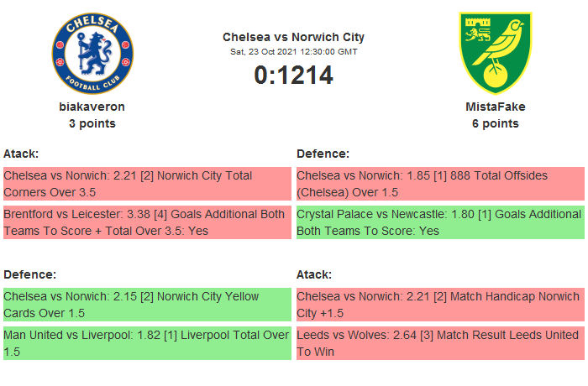Viewport: 588px width, 386px height.
Task: Click biakaveron's 3 points label
Action: click(x=92, y=124)
